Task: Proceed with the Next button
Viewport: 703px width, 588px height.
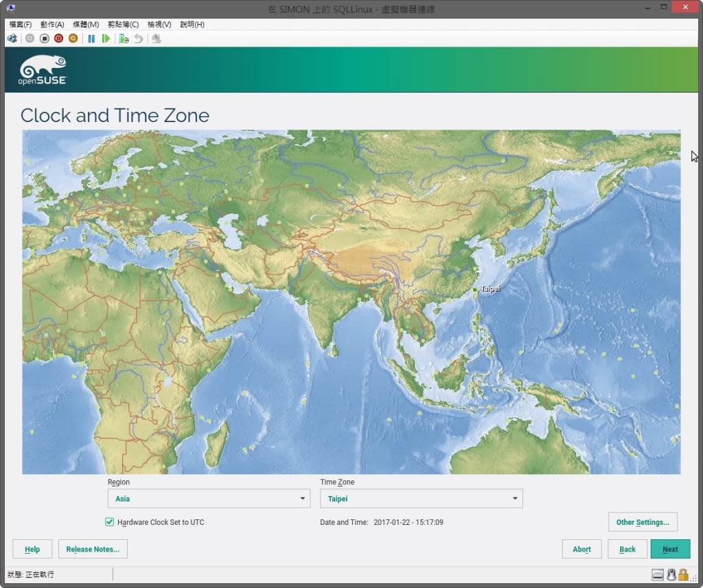Action: (x=670, y=549)
